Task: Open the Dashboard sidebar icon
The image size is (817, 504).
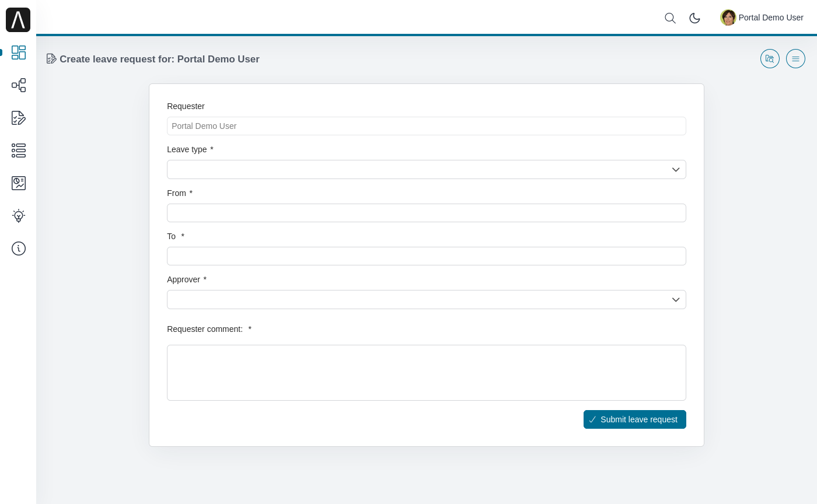Action: pyautogui.click(x=19, y=52)
